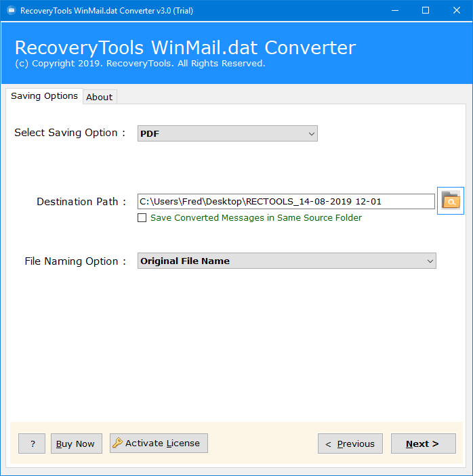Click the Buy Now button
The width and height of the screenshot is (473, 476).
tap(77, 443)
